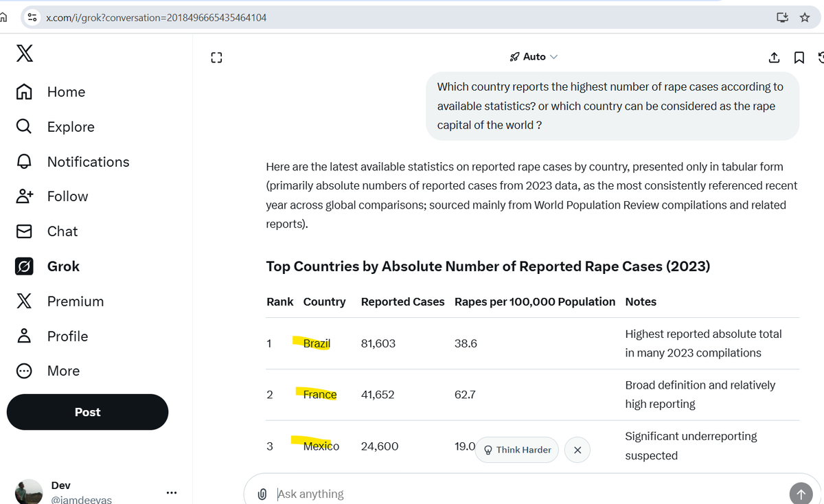Toggle the focus mode expand icon
The width and height of the screenshot is (824, 504).
point(216,58)
